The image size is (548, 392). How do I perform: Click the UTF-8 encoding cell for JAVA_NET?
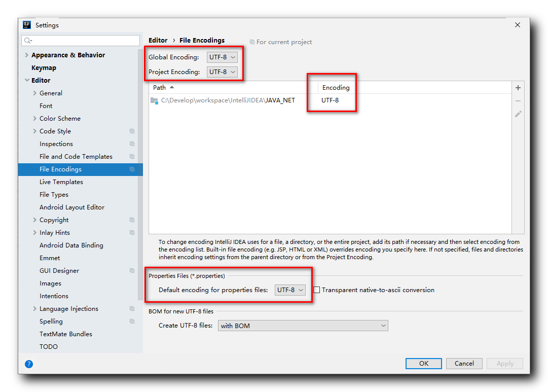point(330,100)
